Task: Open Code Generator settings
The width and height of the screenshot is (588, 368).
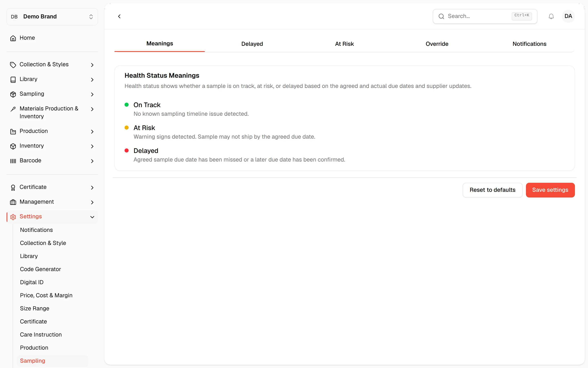Action: [x=40, y=269]
